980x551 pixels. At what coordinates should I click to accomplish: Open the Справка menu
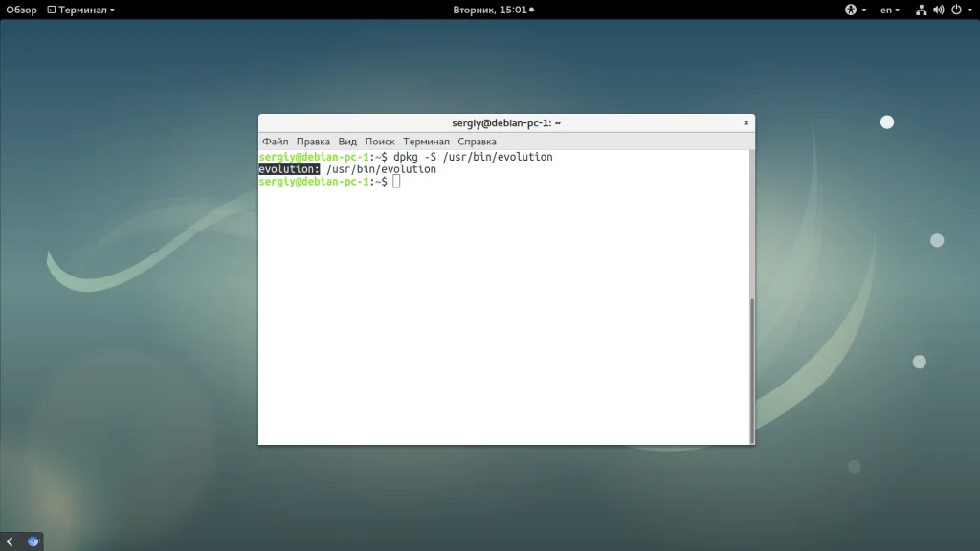pos(477,142)
